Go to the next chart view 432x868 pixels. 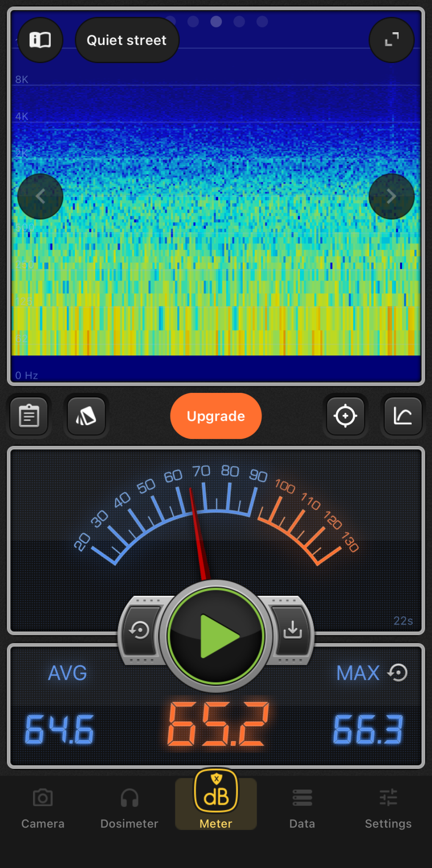(391, 196)
